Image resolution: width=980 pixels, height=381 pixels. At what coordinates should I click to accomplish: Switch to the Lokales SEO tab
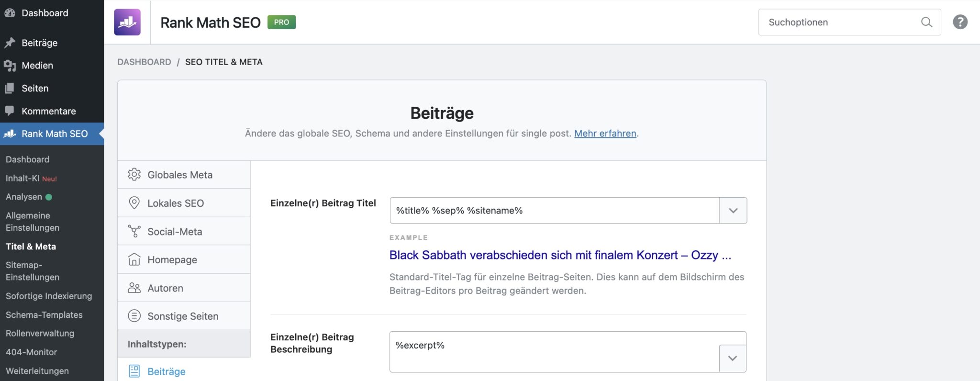tap(184, 203)
